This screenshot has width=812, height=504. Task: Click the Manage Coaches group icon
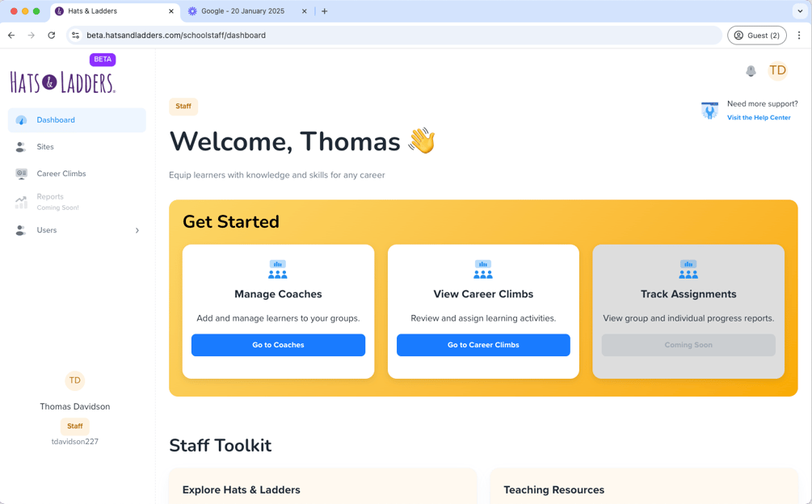[x=278, y=270]
